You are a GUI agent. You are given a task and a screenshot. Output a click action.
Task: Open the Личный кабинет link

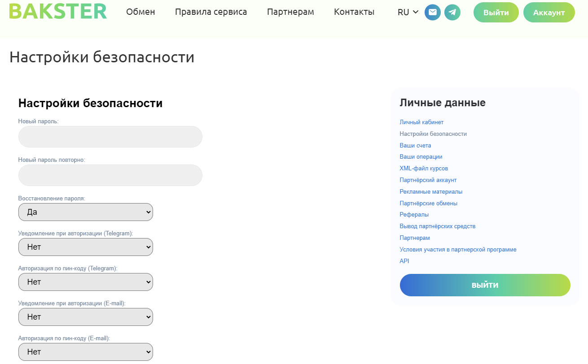421,122
